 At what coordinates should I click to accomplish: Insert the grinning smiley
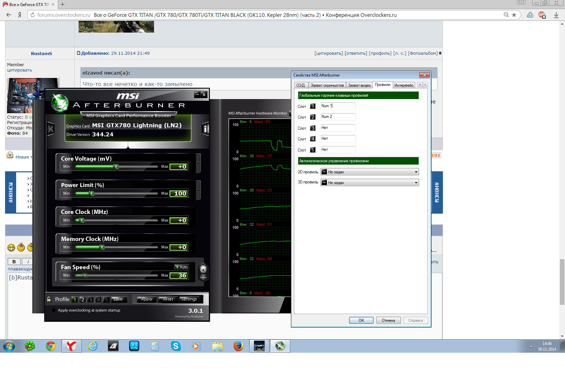click(11, 248)
